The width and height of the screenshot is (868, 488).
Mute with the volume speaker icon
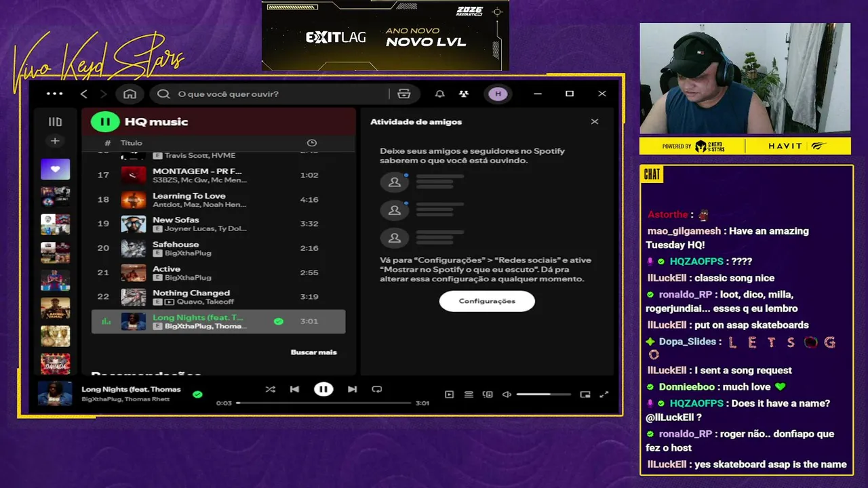click(507, 394)
